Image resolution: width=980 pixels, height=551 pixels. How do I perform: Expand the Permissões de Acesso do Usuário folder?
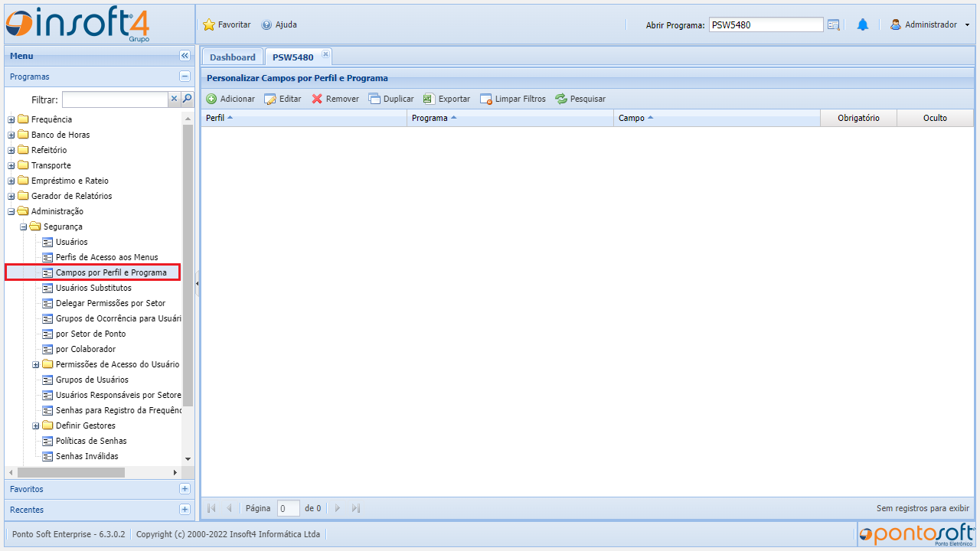tap(36, 364)
